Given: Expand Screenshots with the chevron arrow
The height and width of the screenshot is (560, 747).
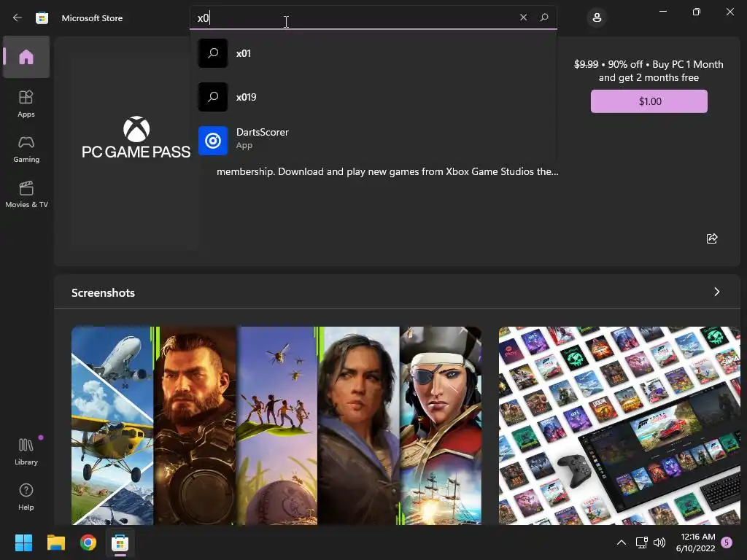Looking at the screenshot, I should coord(716,292).
